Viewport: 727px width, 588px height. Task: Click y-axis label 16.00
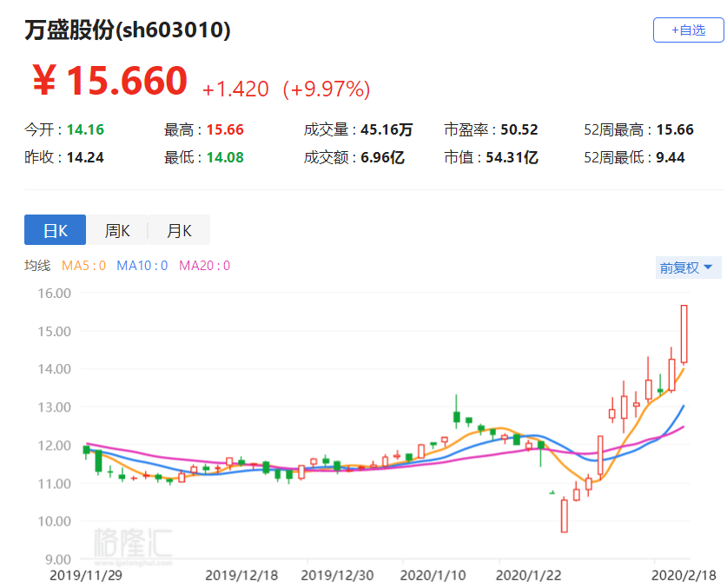54,293
